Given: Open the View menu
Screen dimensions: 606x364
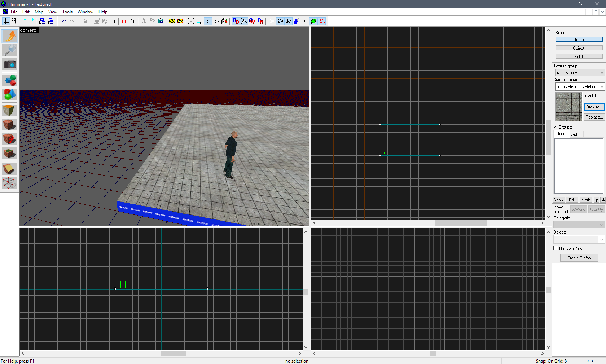Looking at the screenshot, I should click(x=53, y=12).
